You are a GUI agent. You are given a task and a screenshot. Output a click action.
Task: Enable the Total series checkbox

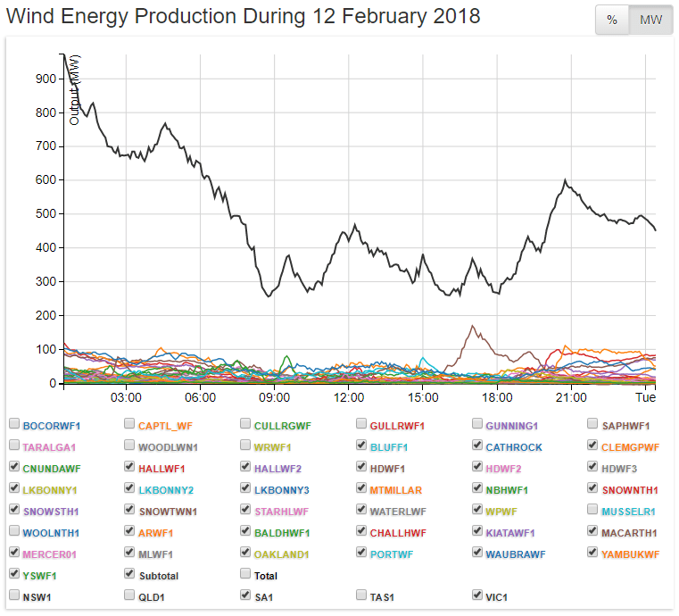(246, 575)
